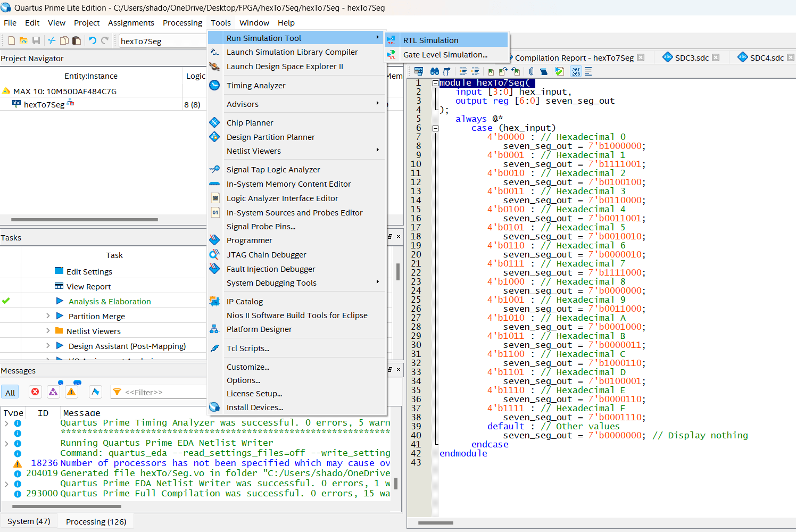Click the New File toolbar icon

click(12, 40)
